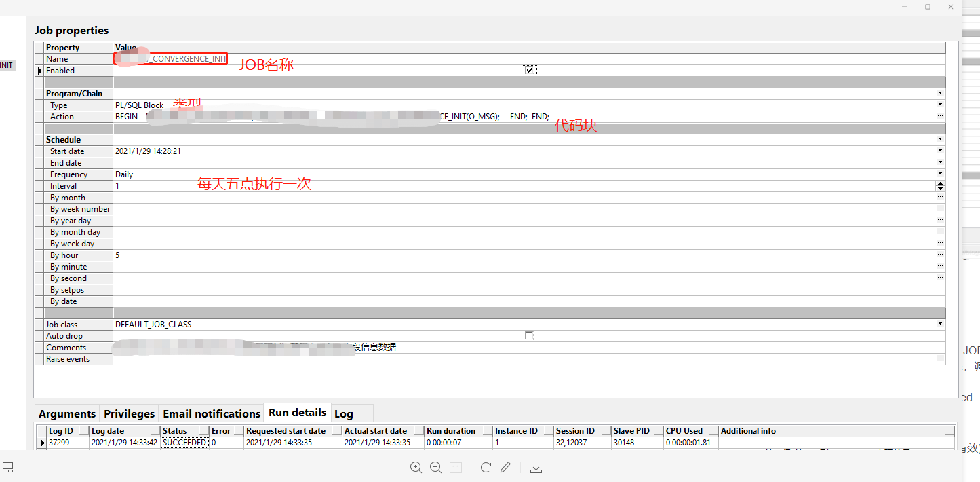This screenshot has width=980, height=482.
Task: Select the Interval value stepper arrows
Action: 940,185
